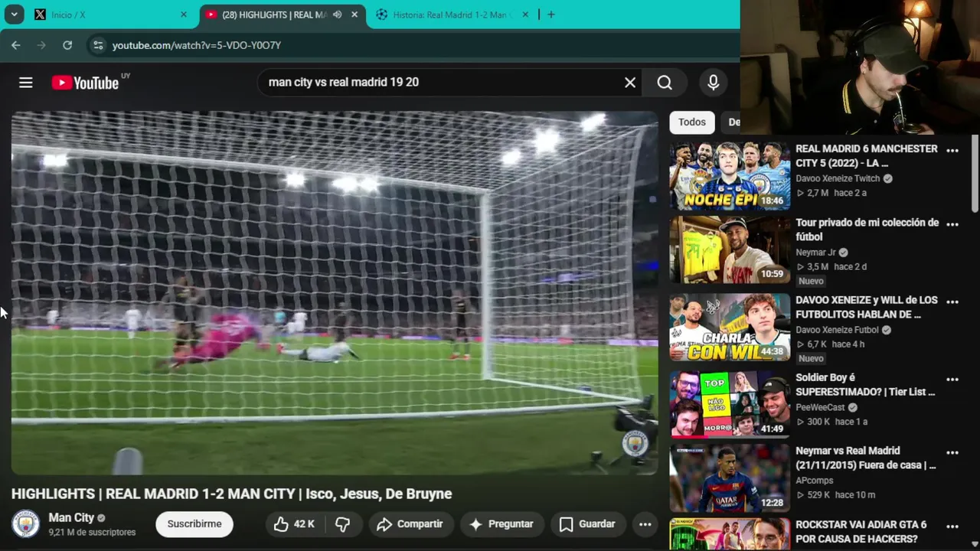Open options for Tour privado de mi colección
This screenshot has width=980, height=551.
coord(952,224)
